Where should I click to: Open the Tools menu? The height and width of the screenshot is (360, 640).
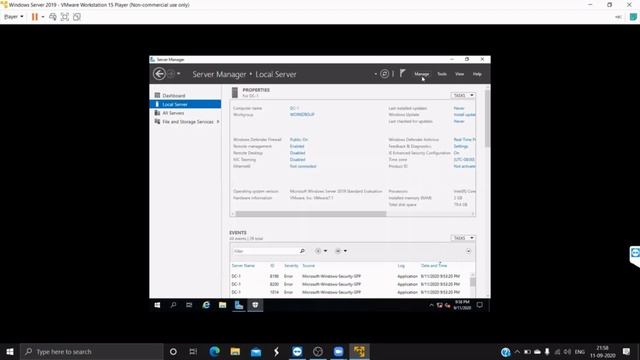coord(442,74)
